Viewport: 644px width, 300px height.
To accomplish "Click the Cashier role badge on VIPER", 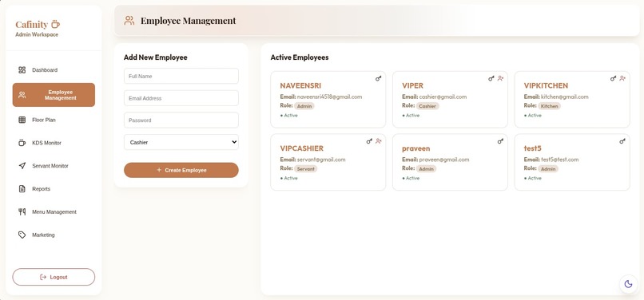I will pos(427,106).
